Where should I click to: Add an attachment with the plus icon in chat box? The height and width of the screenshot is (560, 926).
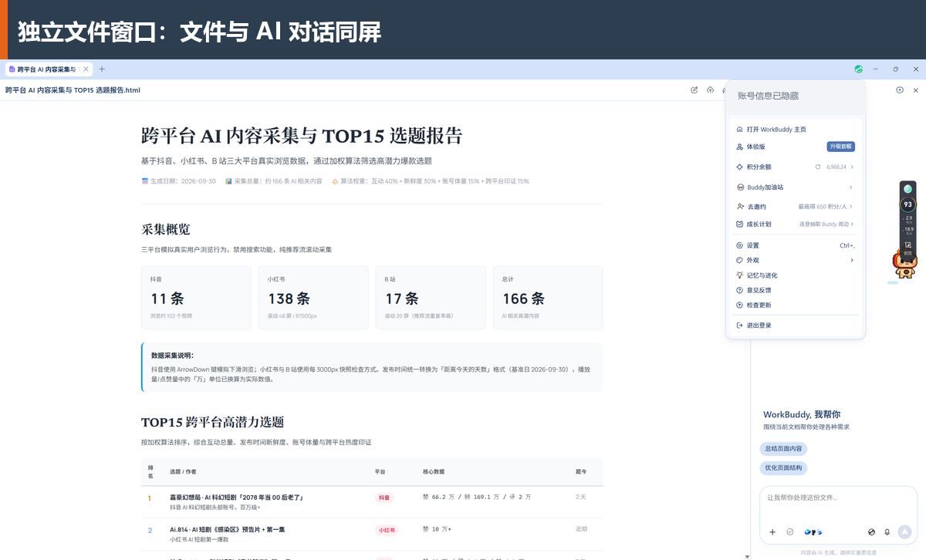coord(772,532)
